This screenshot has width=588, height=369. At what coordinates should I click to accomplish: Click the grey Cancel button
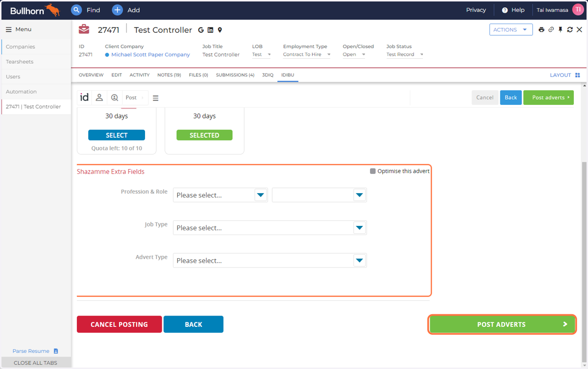pos(485,98)
